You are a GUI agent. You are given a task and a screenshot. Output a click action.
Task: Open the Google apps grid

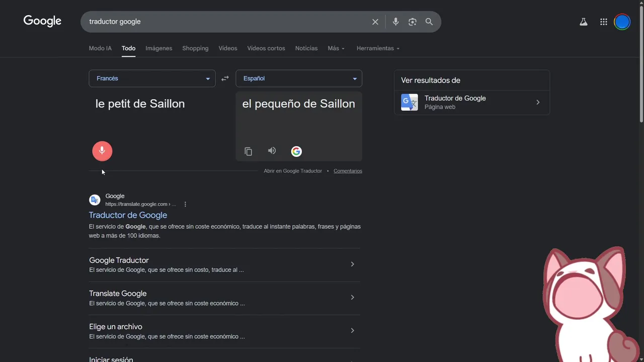coord(604,22)
